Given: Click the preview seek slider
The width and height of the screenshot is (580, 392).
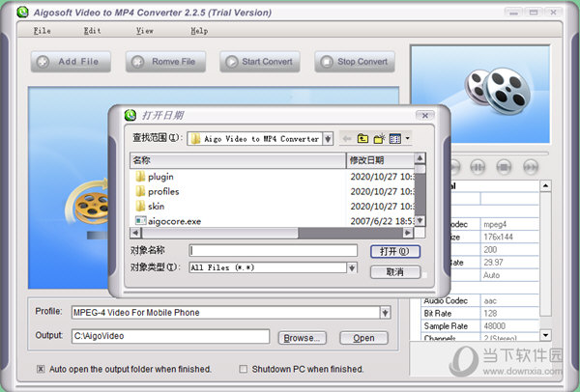Looking at the screenshot, I should (500, 153).
